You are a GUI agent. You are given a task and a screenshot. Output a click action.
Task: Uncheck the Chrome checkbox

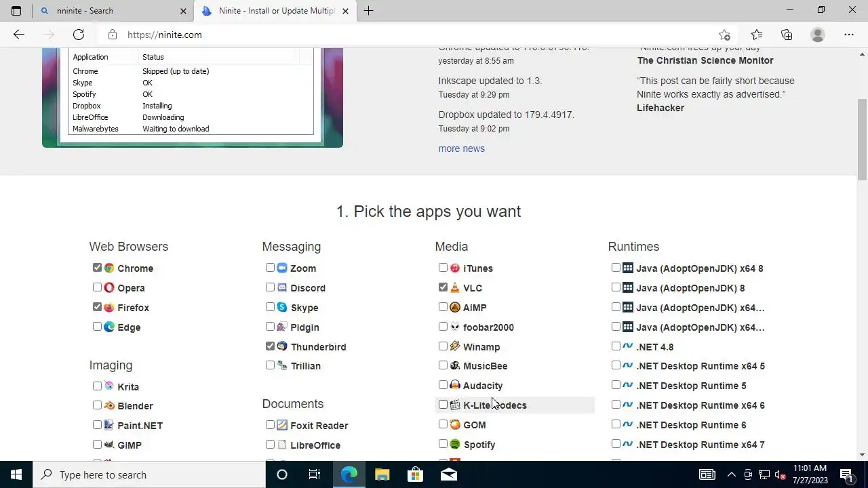[97, 268]
